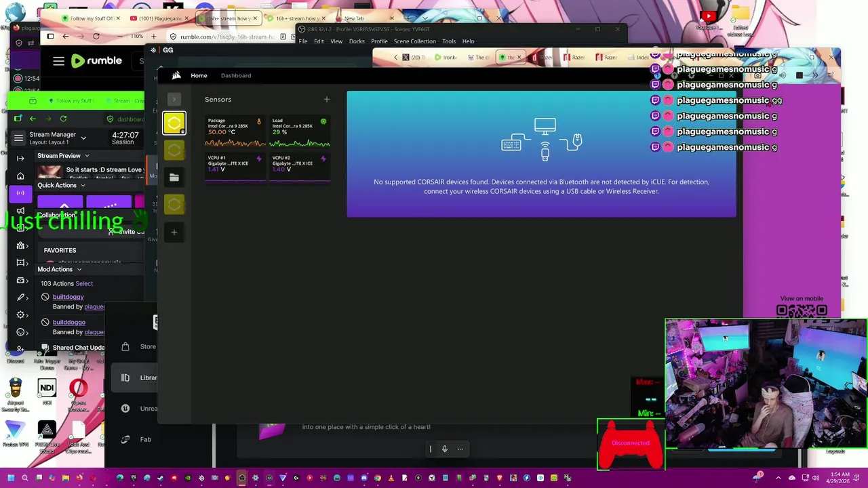Switch to the (1001) Plaguegames YouTube tab
868x488 pixels.
pyautogui.click(x=158, y=18)
